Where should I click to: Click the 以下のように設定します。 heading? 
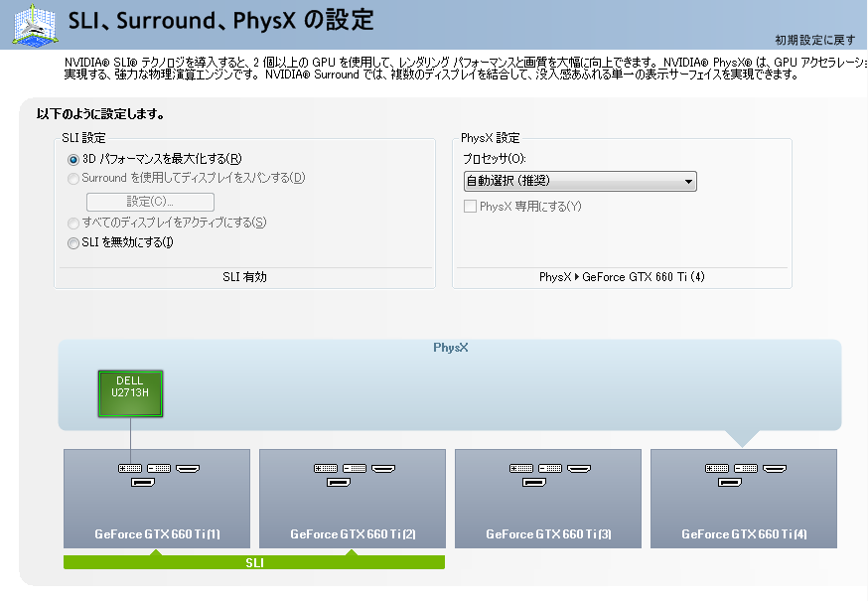pos(100,114)
